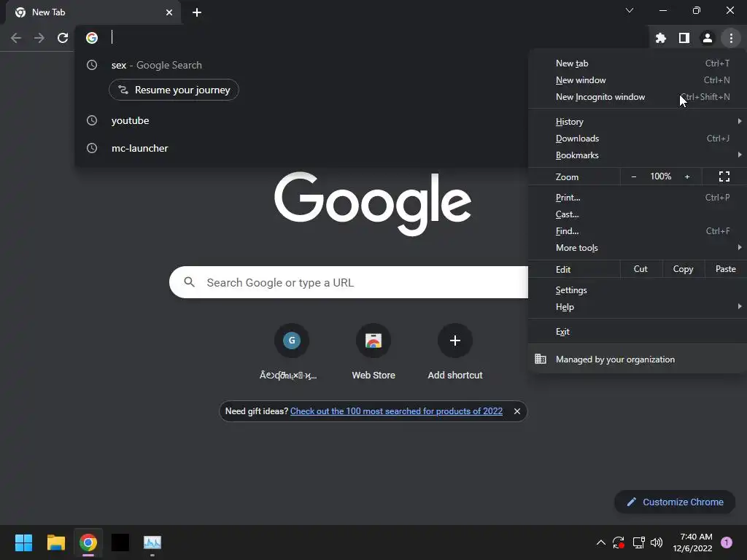Click the fullscreen icon in Zoom row

tap(724, 176)
